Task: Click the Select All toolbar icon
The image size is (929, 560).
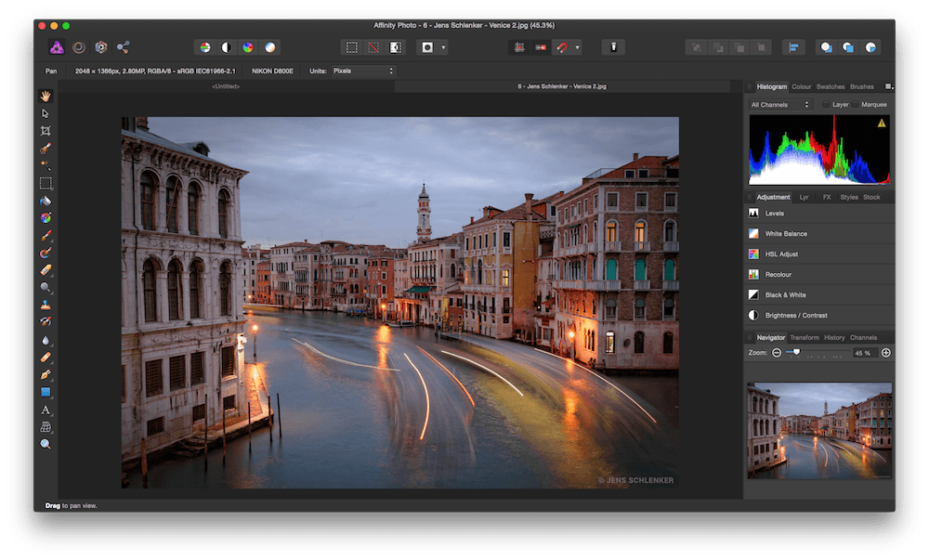Action: point(352,47)
